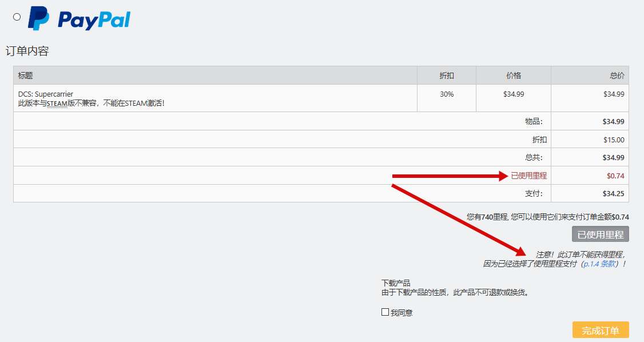Click the 30% discount cell

click(x=447, y=94)
